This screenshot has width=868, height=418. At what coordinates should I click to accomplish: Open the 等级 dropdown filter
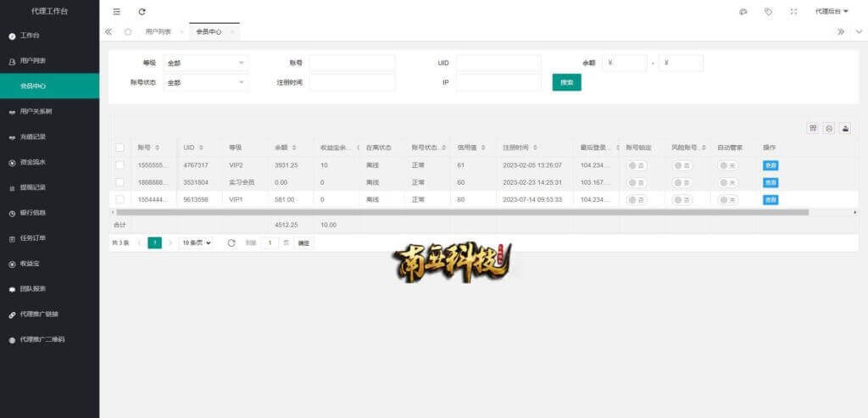point(206,63)
